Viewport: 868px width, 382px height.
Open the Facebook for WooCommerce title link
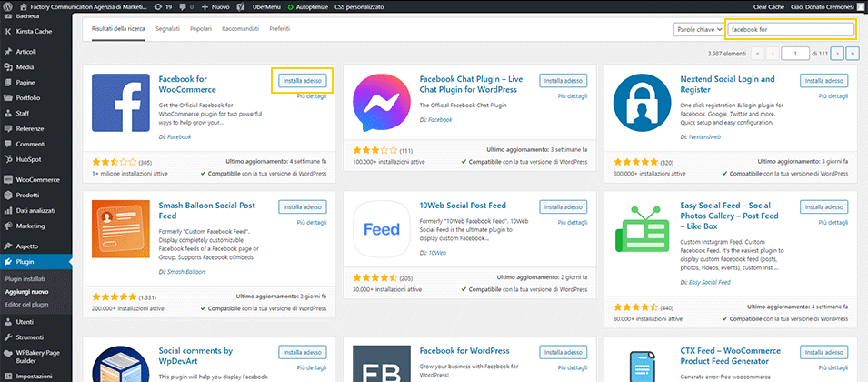187,85
